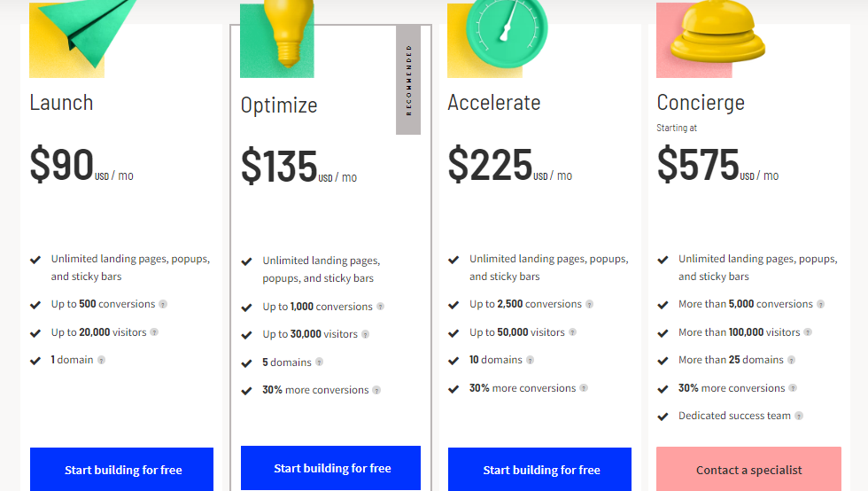Click info icon next to Launch 1 domain
This screenshot has height=491, width=868.
101,360
